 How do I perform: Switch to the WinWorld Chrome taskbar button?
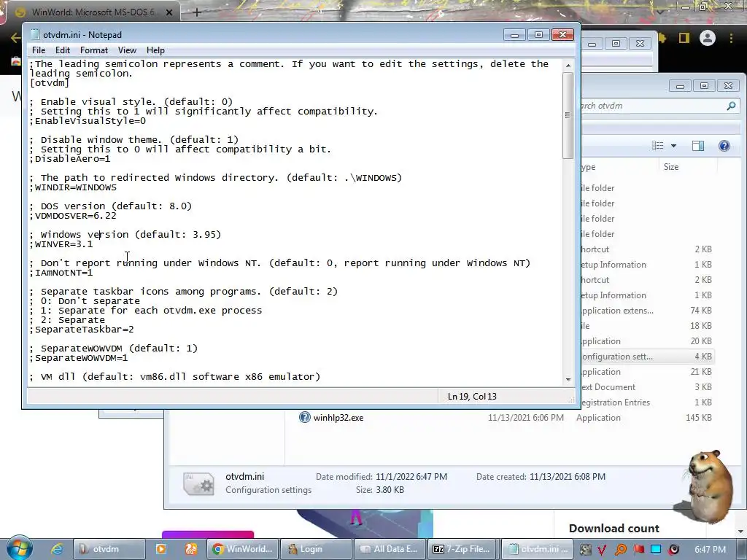242,549
